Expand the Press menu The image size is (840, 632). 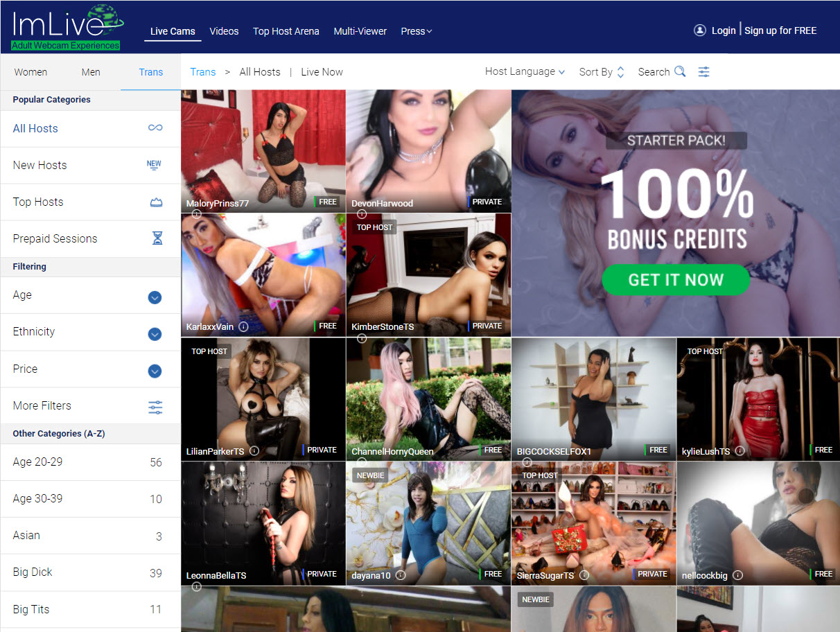pos(417,31)
